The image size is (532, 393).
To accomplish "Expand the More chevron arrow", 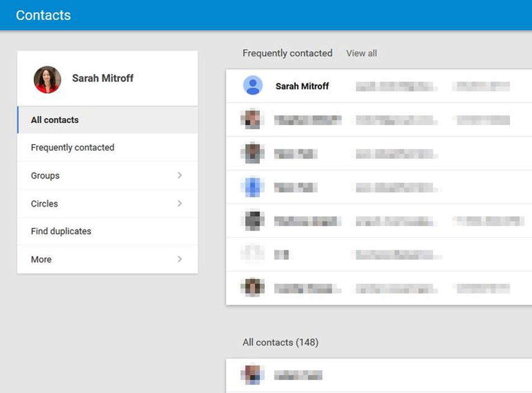I will point(180,259).
